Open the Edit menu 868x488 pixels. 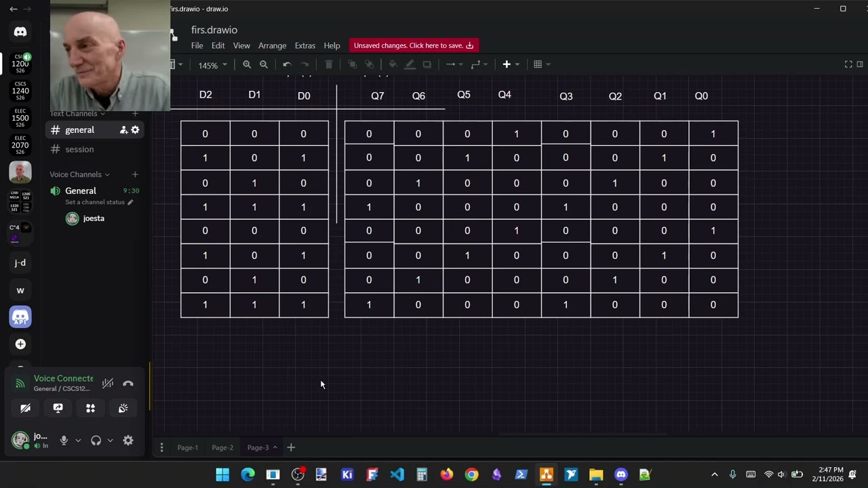point(218,45)
